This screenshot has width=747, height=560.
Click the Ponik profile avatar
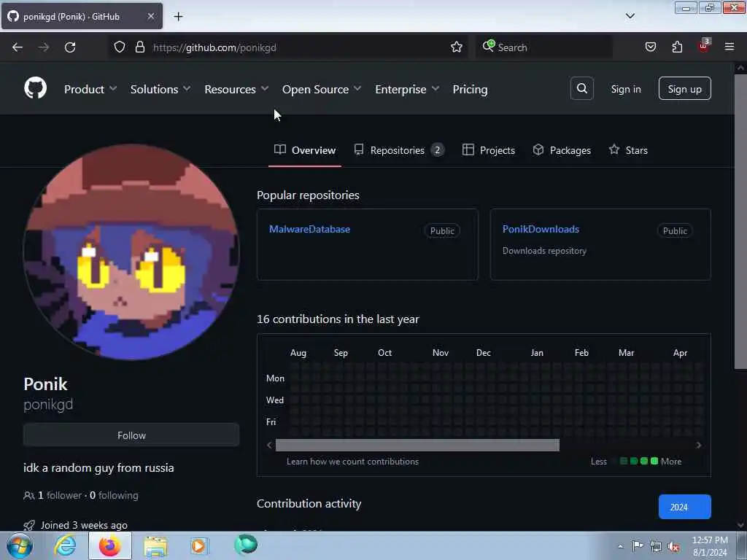[131, 252]
